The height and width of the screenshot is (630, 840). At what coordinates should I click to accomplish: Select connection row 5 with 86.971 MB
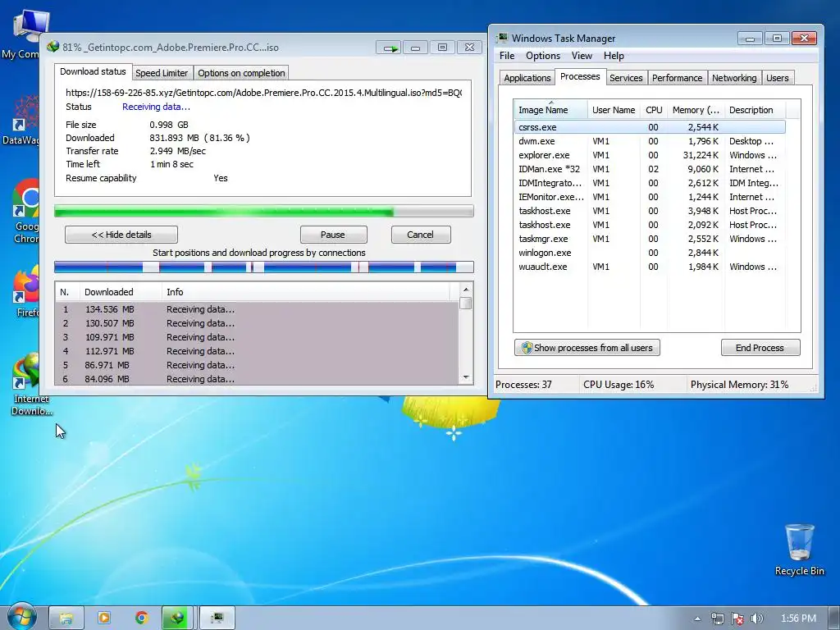[257, 365]
